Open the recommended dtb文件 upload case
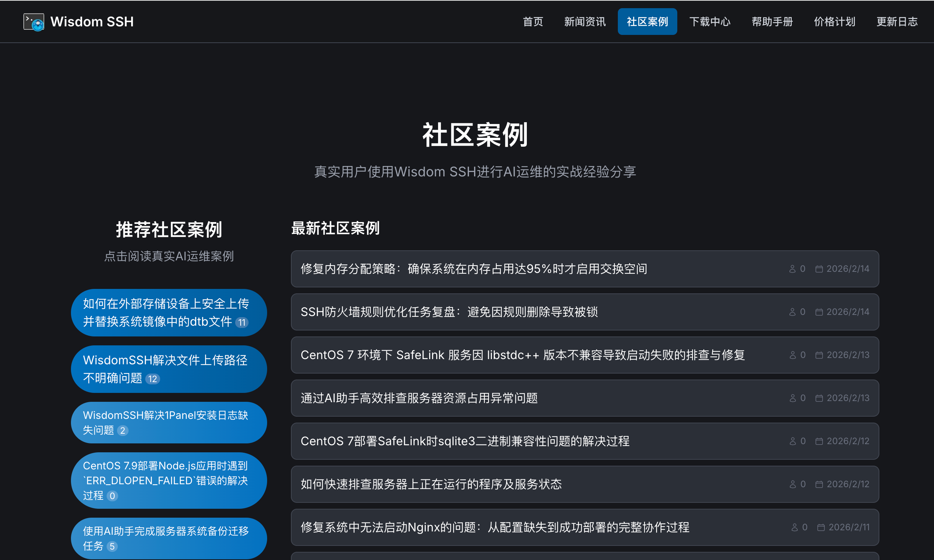Screen dimensions: 934x560 coord(168,312)
